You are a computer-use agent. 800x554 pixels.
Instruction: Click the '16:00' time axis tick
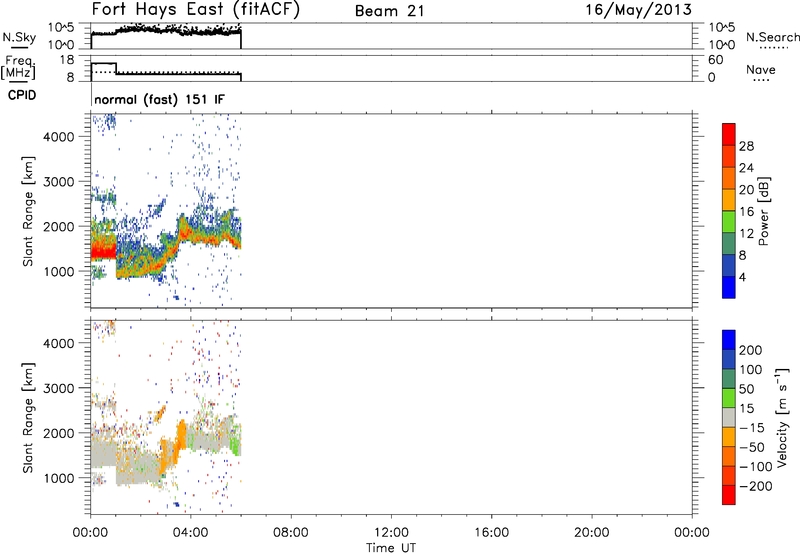pyautogui.click(x=491, y=533)
